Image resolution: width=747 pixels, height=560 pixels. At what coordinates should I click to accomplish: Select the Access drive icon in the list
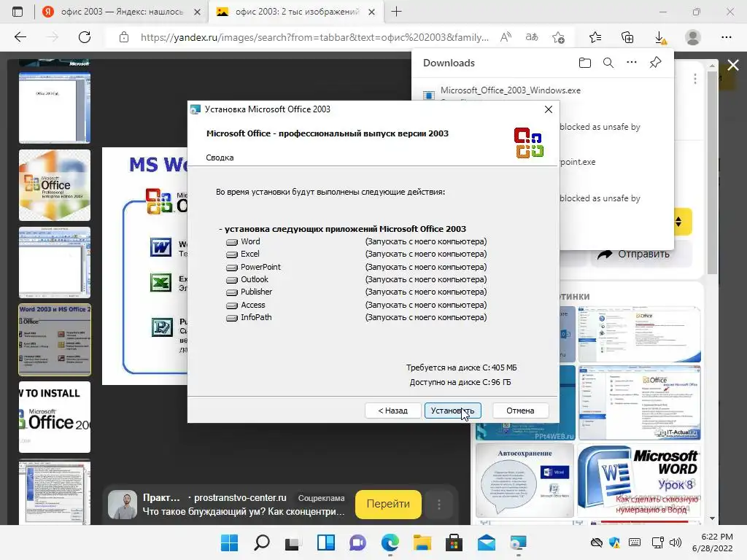[232, 306]
